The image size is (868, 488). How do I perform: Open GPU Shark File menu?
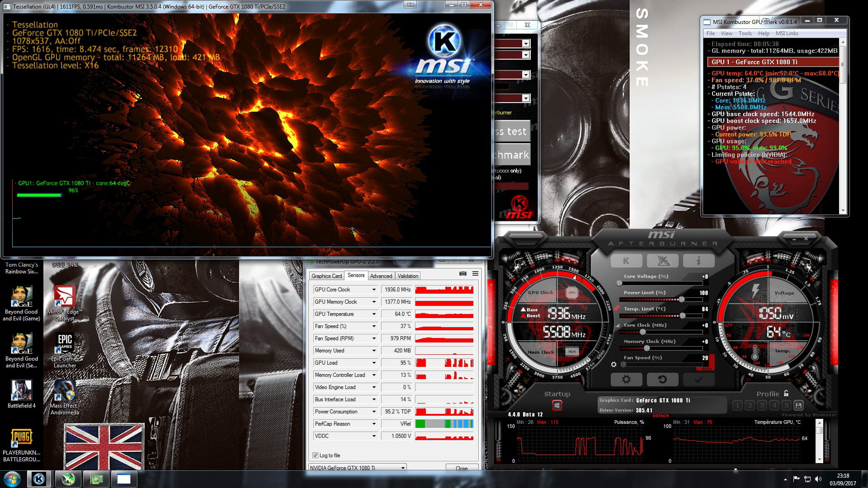711,33
